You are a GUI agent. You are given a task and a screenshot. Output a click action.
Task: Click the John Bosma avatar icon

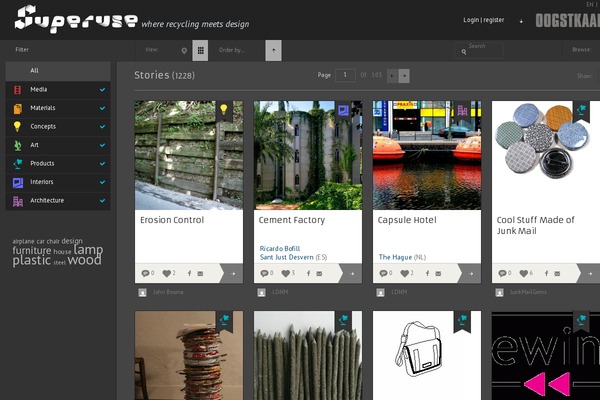pyautogui.click(x=142, y=293)
